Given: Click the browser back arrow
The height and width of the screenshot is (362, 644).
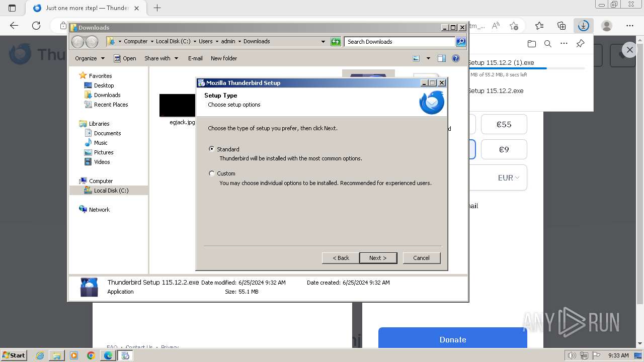Looking at the screenshot, I should 14,26.
